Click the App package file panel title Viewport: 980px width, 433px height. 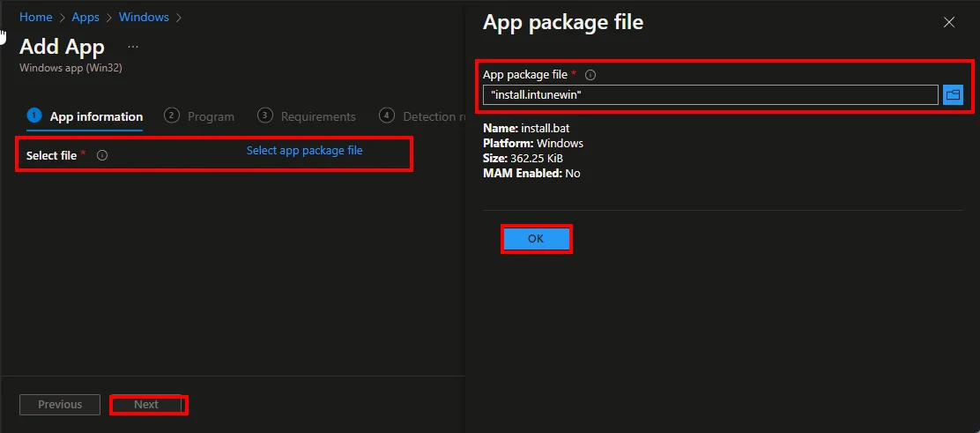click(x=563, y=23)
